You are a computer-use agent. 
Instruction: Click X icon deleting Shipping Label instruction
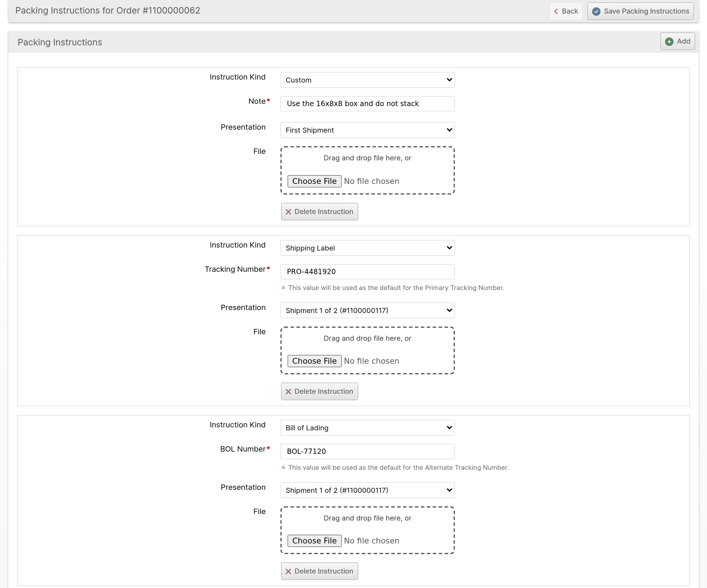tap(288, 392)
